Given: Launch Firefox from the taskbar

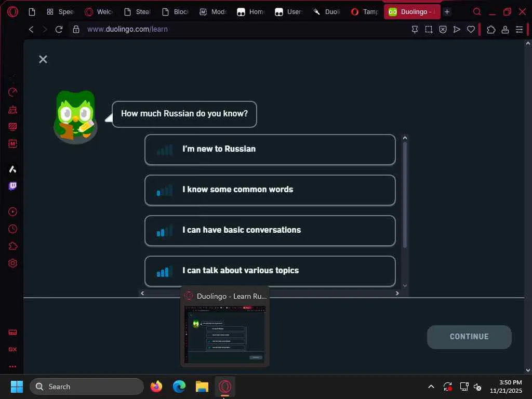Looking at the screenshot, I should 156,387.
